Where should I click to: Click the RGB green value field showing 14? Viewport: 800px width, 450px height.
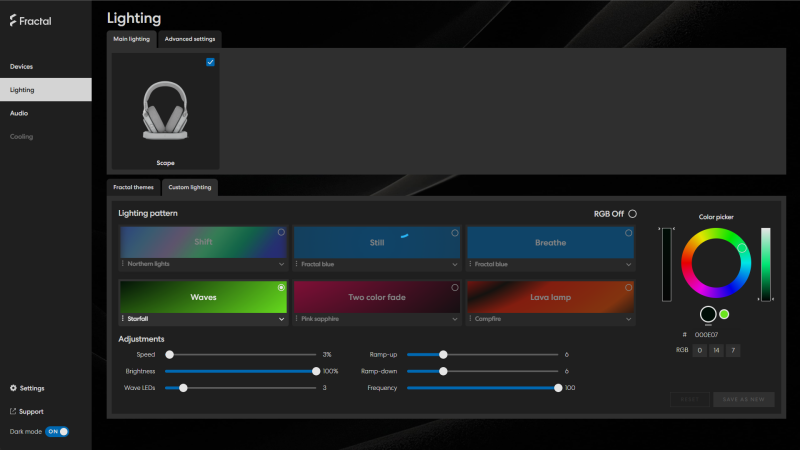point(716,351)
